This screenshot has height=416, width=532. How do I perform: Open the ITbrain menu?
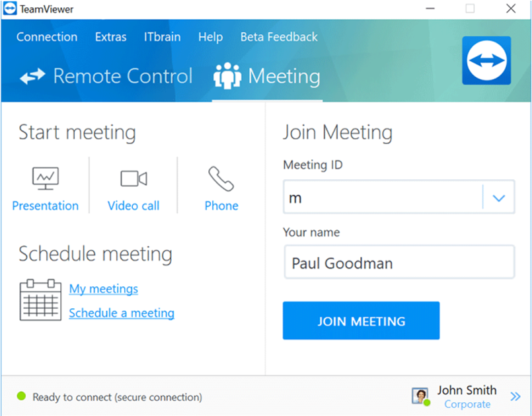click(162, 37)
